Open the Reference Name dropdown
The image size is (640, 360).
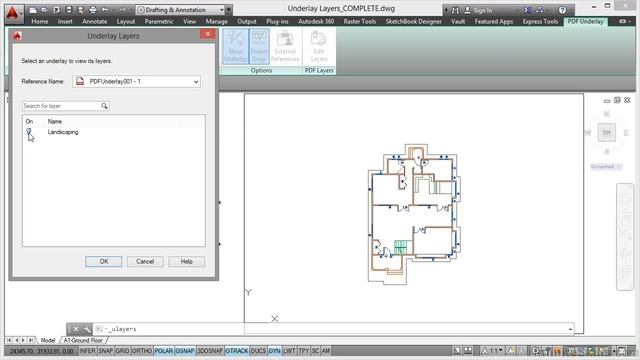click(136, 82)
